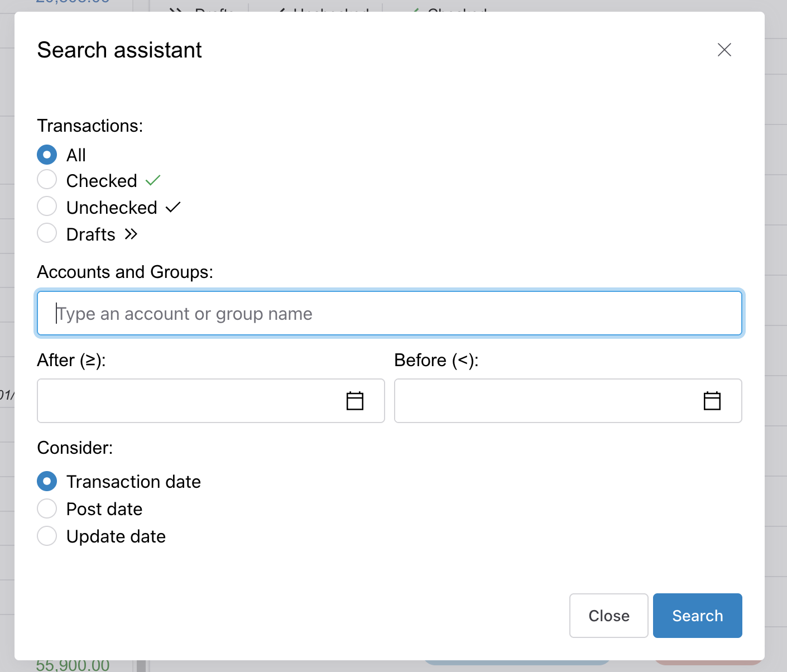Click the checkmark icon near Checked in background toolbar
The width and height of the screenshot is (787, 672).
[x=416, y=10]
